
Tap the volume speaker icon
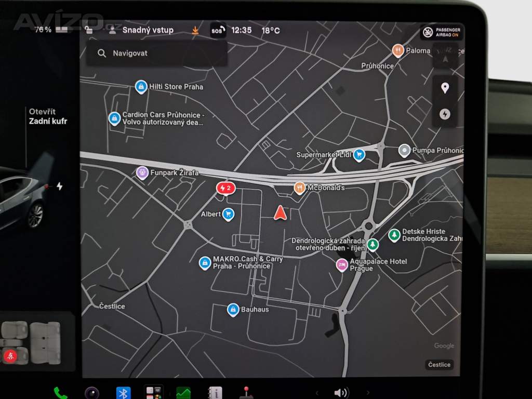(341, 393)
